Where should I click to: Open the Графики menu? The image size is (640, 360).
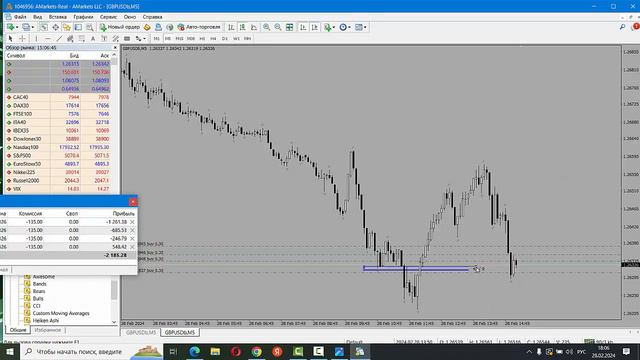point(83,17)
